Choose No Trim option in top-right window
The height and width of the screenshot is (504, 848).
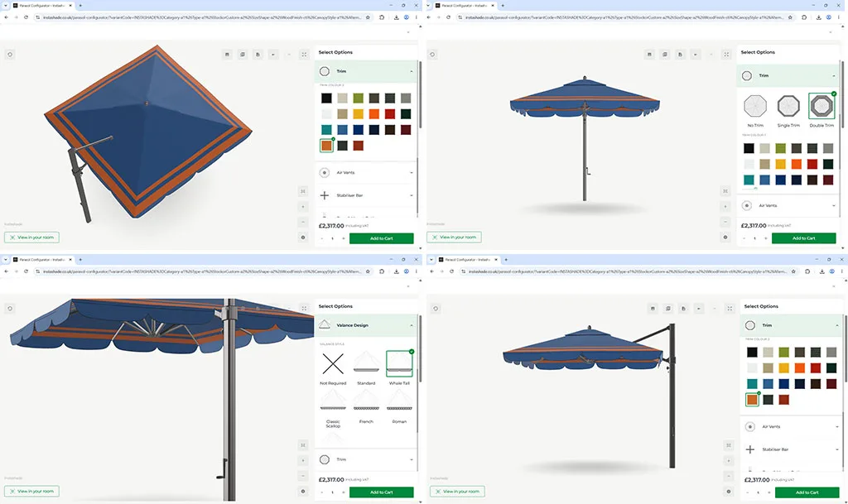[x=755, y=110]
